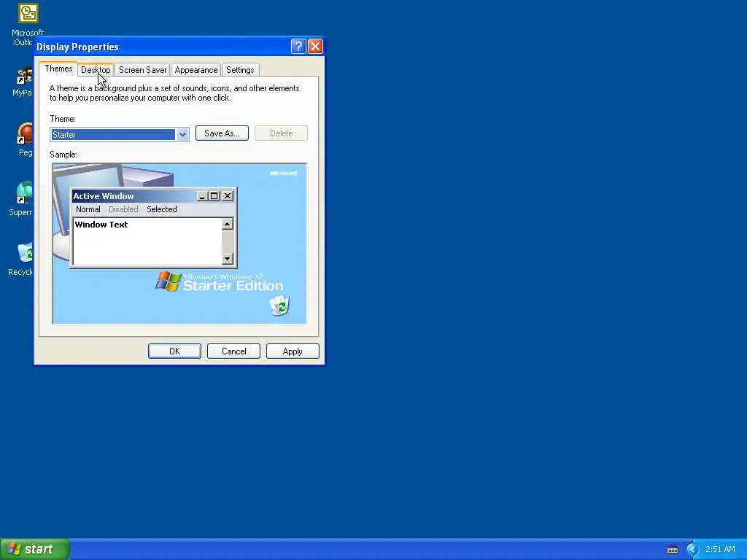Click the Windows XP logo in preview
The image size is (747, 560).
(x=169, y=281)
